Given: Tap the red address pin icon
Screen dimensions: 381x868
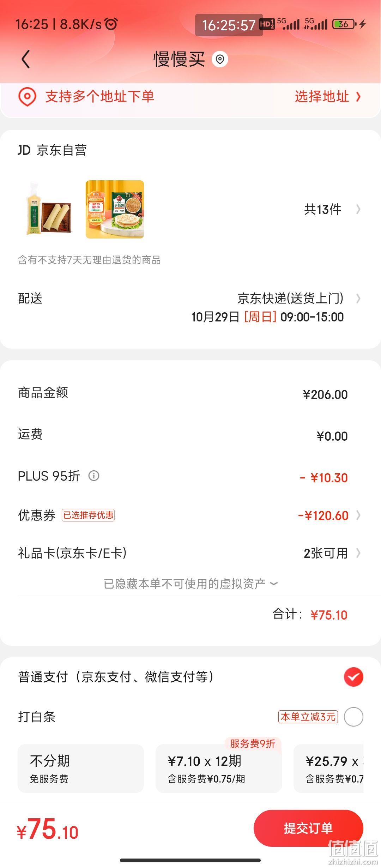Looking at the screenshot, I should point(27,97).
